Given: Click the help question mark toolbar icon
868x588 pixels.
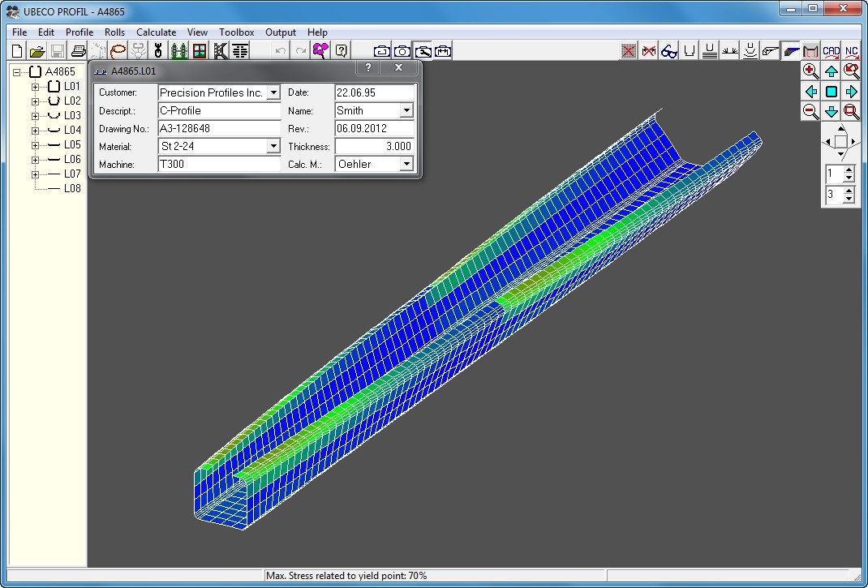Looking at the screenshot, I should click(x=342, y=50).
